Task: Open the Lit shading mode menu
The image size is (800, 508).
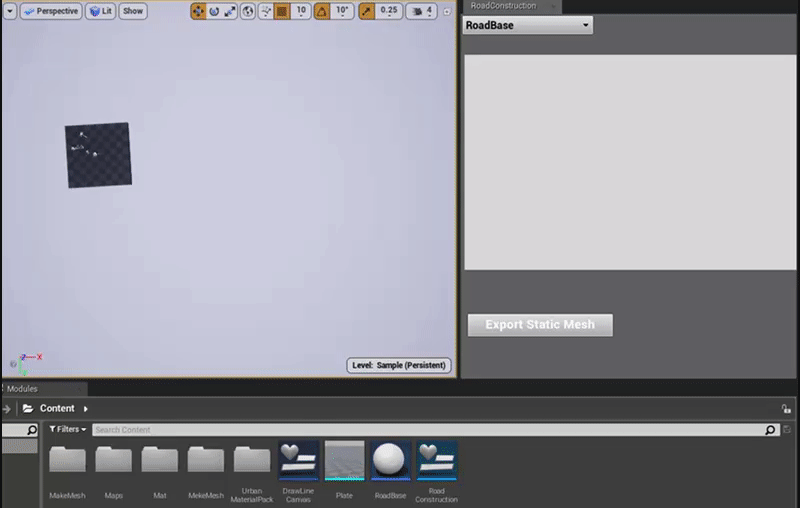Action: point(101,11)
